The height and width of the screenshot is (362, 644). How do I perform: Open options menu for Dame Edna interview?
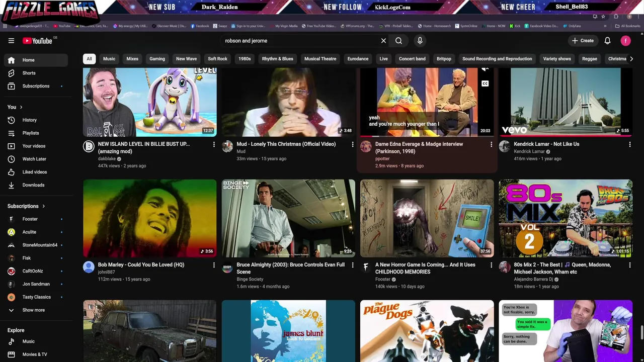point(492,145)
